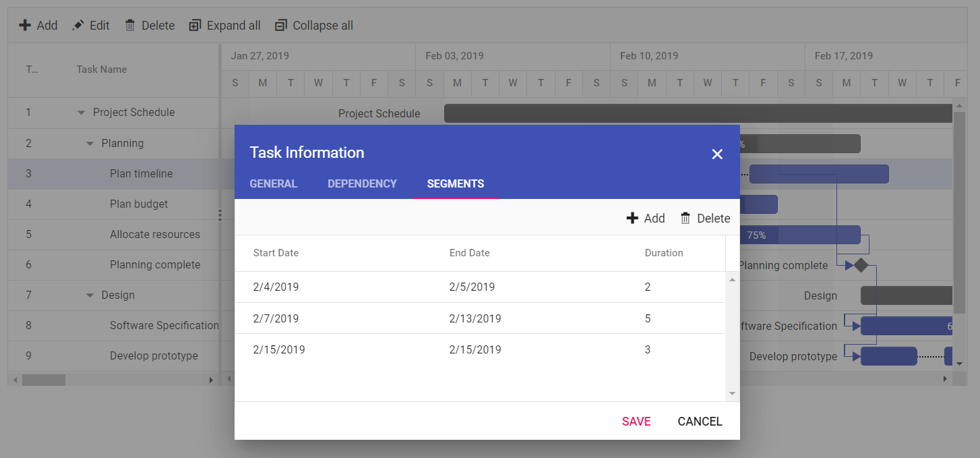The width and height of the screenshot is (980, 458).
Task: Click scroll-down arrow of segments grid
Action: pyautogui.click(x=732, y=394)
